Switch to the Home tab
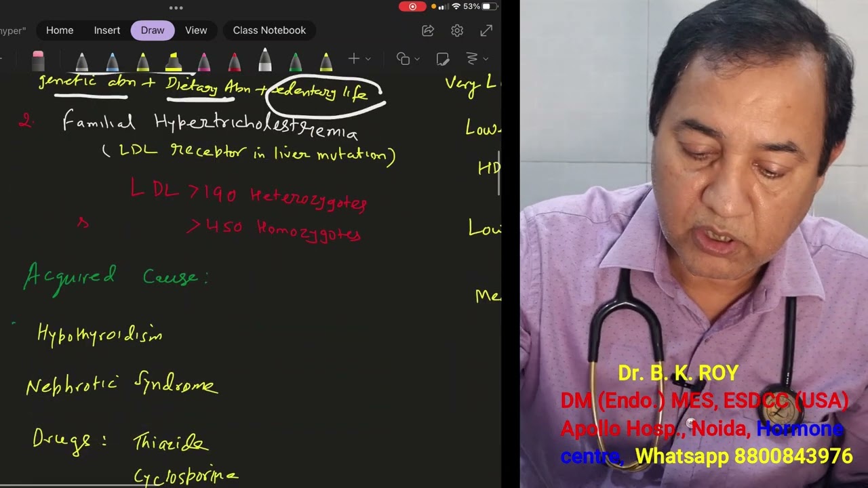 tap(60, 30)
